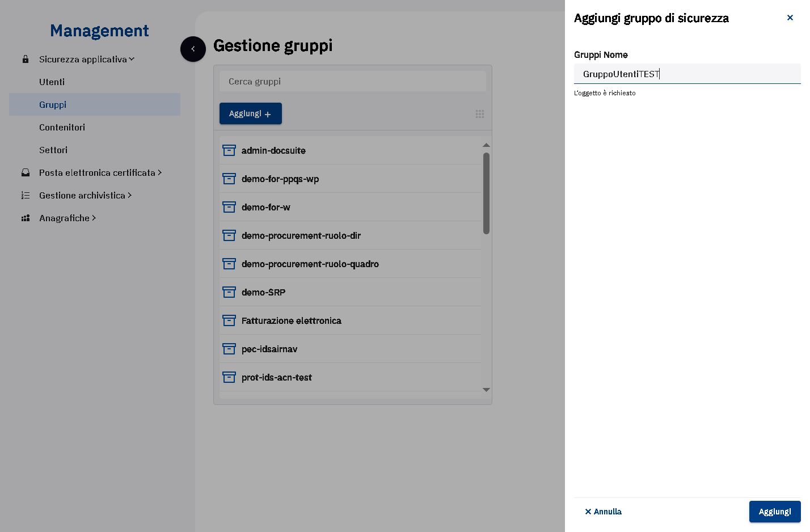Select the admin-docsuite group name
The height and width of the screenshot is (532, 810).
point(273,150)
